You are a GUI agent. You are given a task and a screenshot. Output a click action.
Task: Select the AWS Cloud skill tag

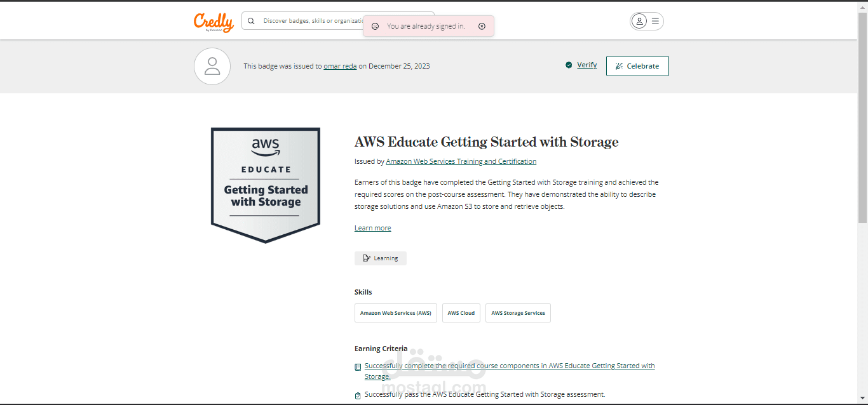[x=461, y=313]
